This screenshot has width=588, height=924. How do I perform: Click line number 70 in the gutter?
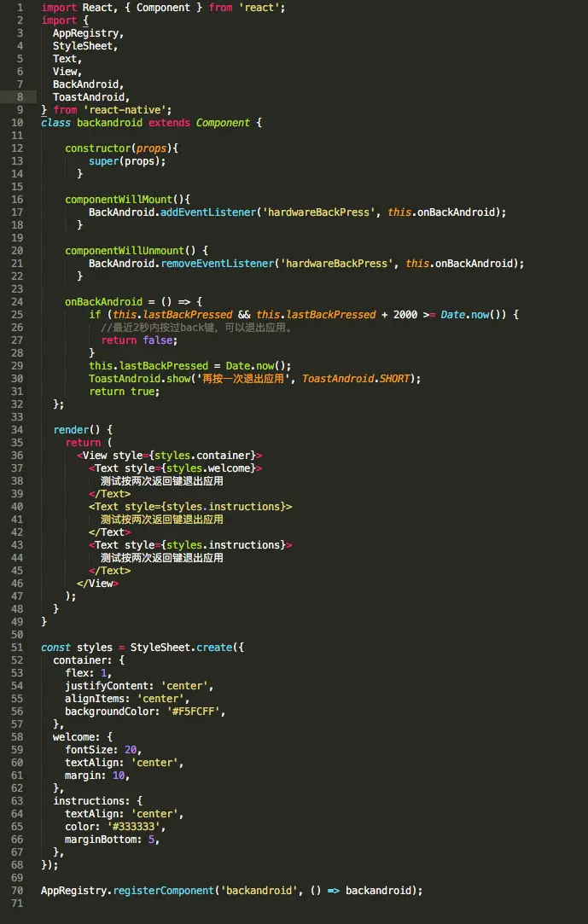pos(17,891)
